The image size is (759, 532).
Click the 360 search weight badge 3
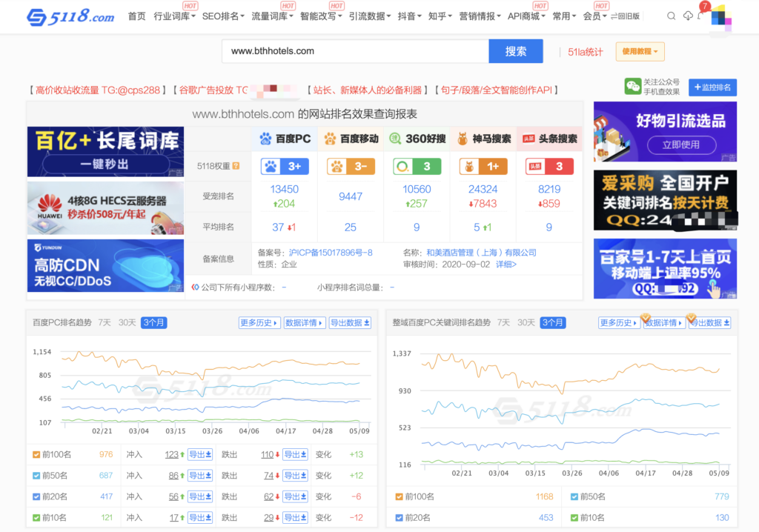[417, 167]
